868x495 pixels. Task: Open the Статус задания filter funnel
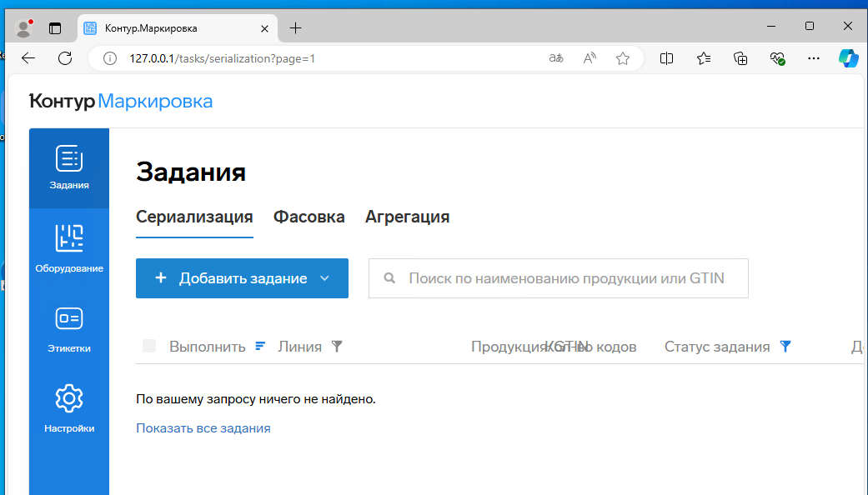pyautogui.click(x=785, y=347)
